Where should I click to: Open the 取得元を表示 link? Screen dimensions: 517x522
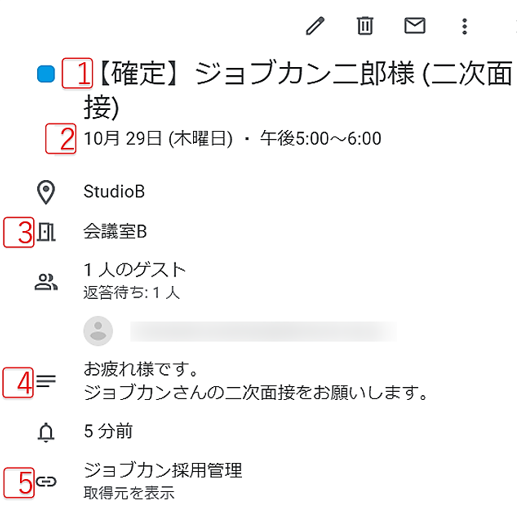point(129,493)
